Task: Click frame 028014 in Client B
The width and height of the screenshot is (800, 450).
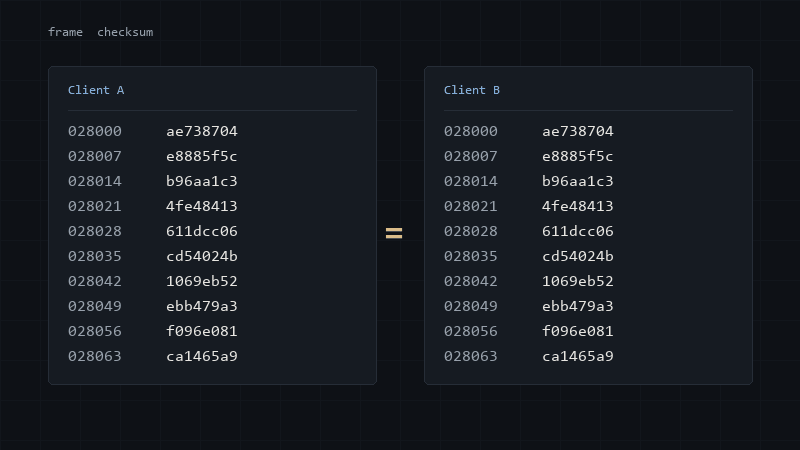Action: pyautogui.click(x=471, y=181)
